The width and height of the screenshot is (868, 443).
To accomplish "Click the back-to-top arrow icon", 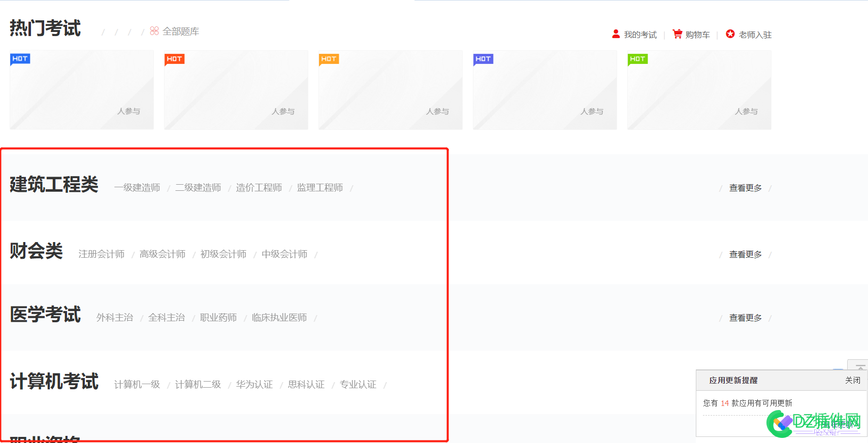I will point(860,366).
